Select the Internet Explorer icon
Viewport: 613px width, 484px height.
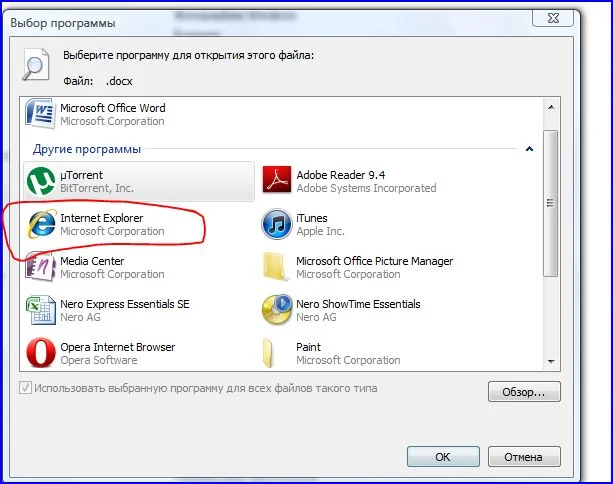tap(42, 224)
